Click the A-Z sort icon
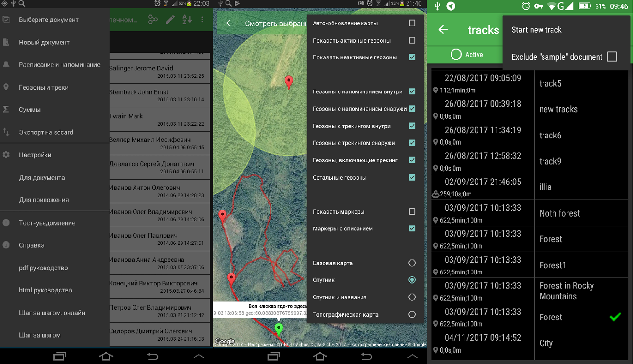 pos(187,20)
